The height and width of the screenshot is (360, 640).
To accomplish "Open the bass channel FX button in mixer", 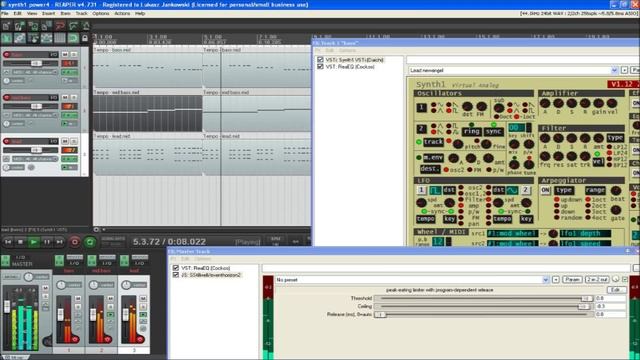I will (59, 260).
